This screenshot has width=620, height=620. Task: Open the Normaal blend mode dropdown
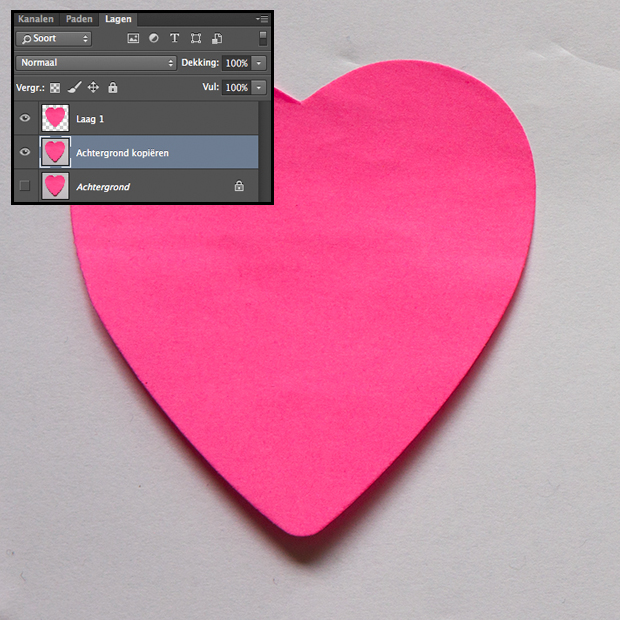click(x=96, y=63)
